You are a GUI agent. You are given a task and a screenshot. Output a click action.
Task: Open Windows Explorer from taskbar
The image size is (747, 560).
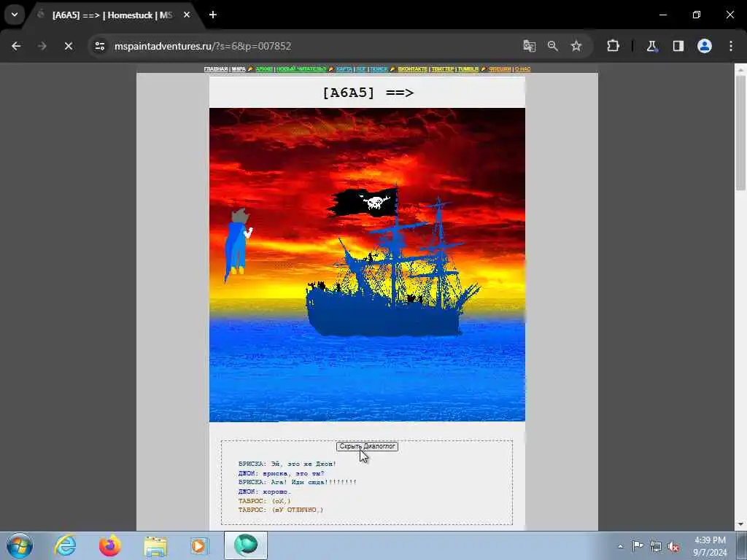155,545
